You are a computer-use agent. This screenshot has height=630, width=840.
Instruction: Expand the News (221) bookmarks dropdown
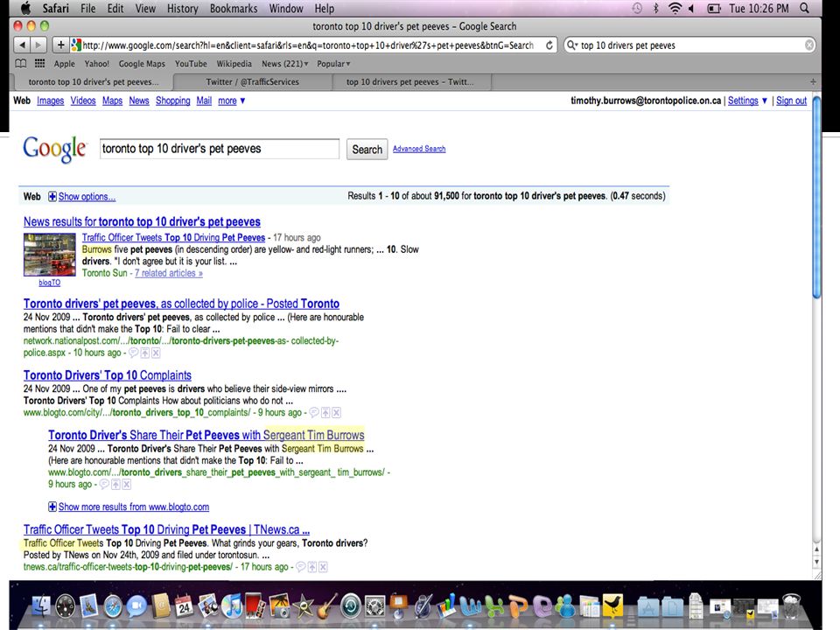tap(285, 64)
